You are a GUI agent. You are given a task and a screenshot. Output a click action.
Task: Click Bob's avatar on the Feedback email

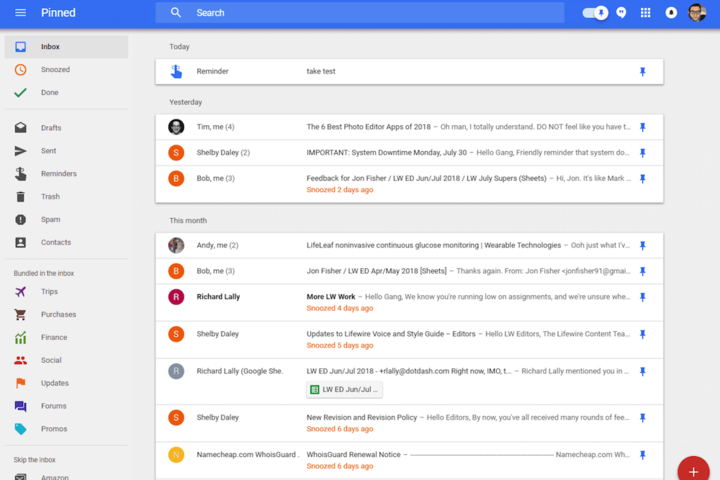pyautogui.click(x=176, y=178)
